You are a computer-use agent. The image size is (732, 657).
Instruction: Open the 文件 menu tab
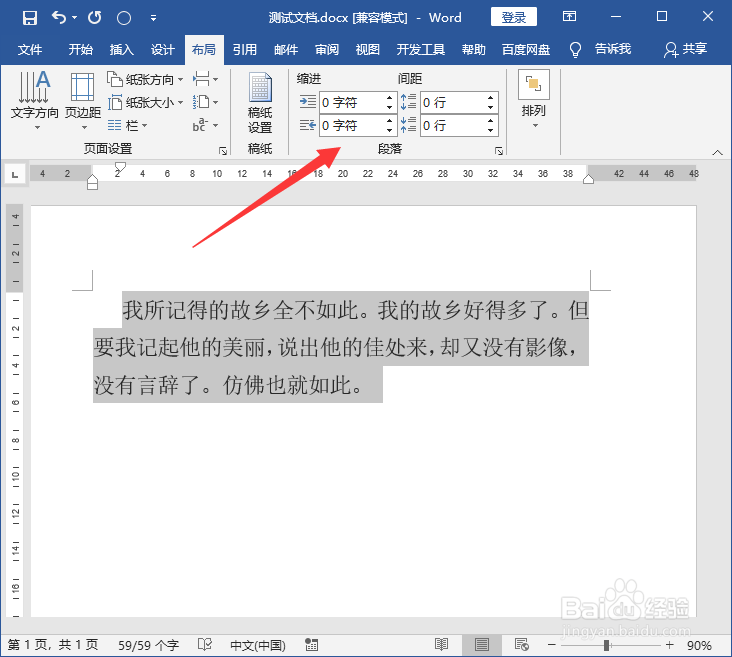[30, 49]
